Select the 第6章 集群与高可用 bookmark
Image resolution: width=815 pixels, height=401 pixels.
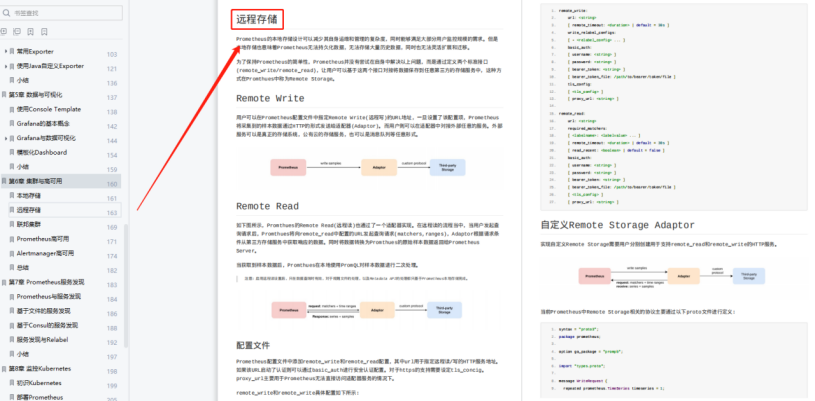(x=35, y=182)
